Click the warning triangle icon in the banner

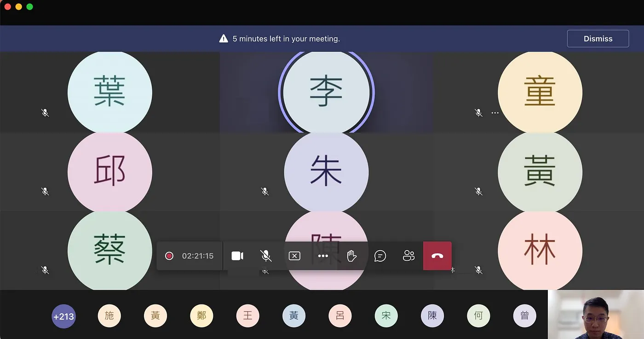click(224, 39)
